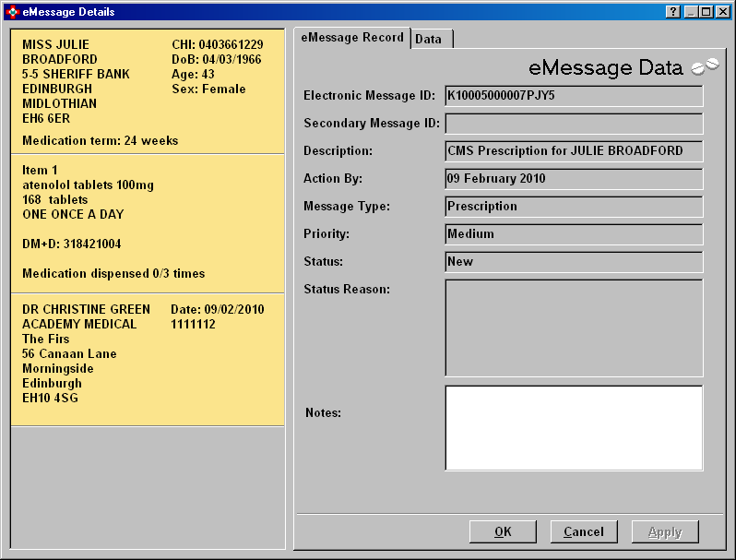Screen dimensions: 736x560
Task: Switch to the Data tab
Action: pyautogui.click(x=429, y=39)
